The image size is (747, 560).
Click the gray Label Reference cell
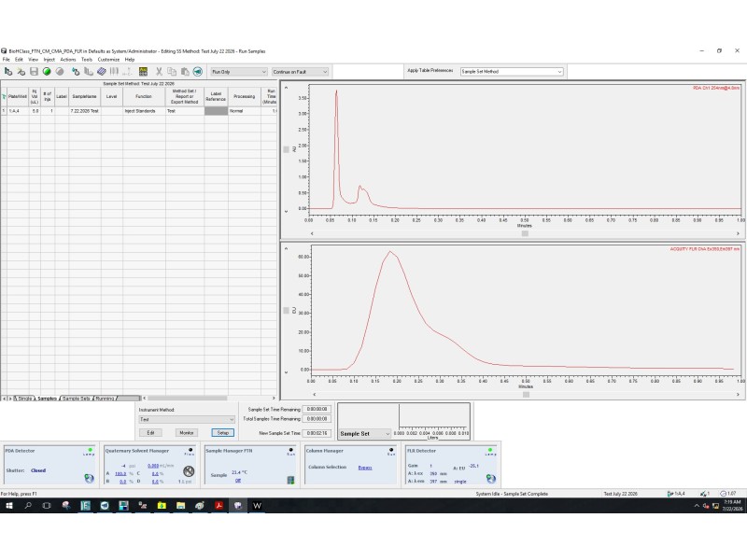[x=217, y=111]
